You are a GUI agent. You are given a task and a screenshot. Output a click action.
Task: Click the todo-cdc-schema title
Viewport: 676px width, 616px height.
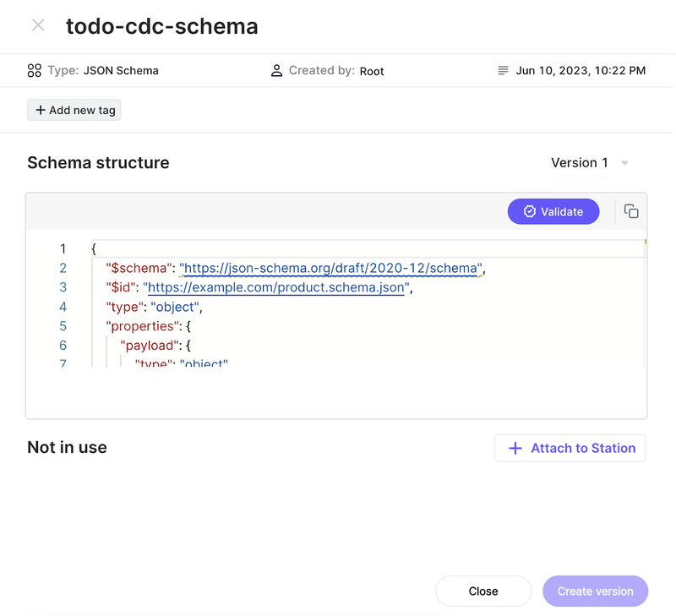click(162, 26)
